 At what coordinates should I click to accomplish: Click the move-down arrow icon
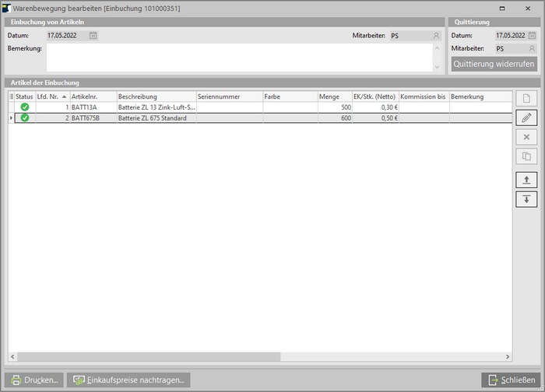tap(526, 199)
